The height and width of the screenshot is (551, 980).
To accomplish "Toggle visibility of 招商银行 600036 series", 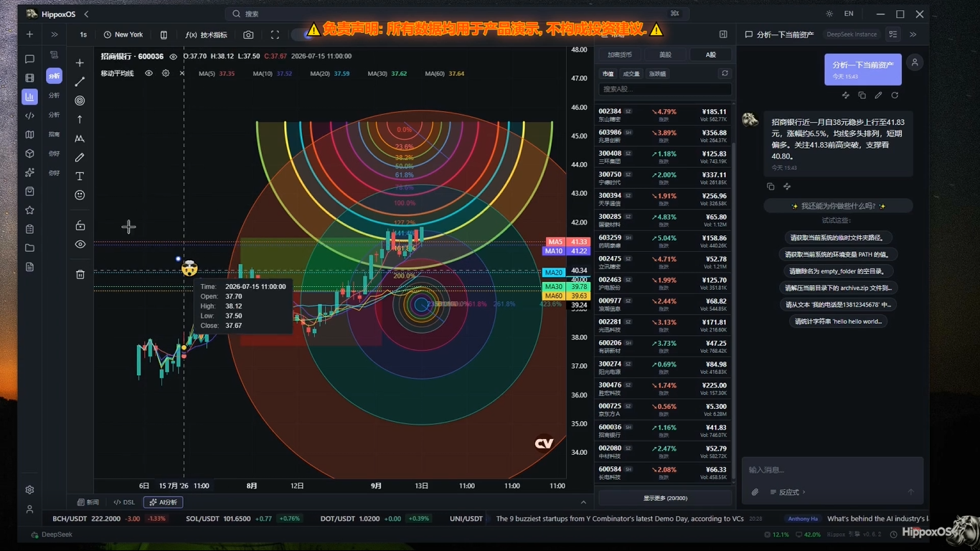I will pos(173,56).
